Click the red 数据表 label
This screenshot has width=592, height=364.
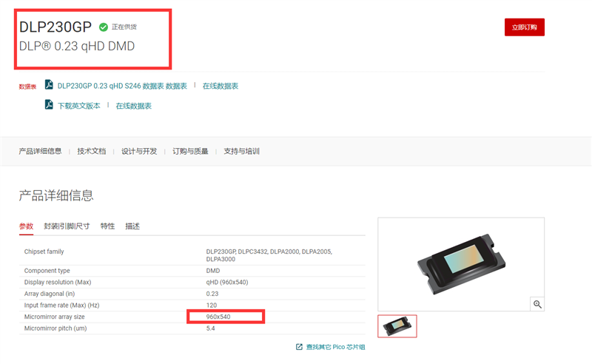point(27,87)
